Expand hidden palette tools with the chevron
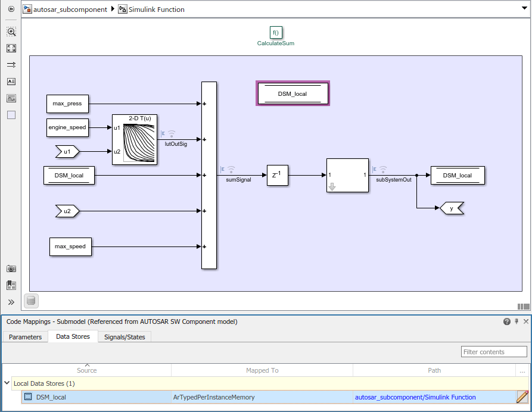Viewport: 532px width, 412px height. click(x=11, y=302)
